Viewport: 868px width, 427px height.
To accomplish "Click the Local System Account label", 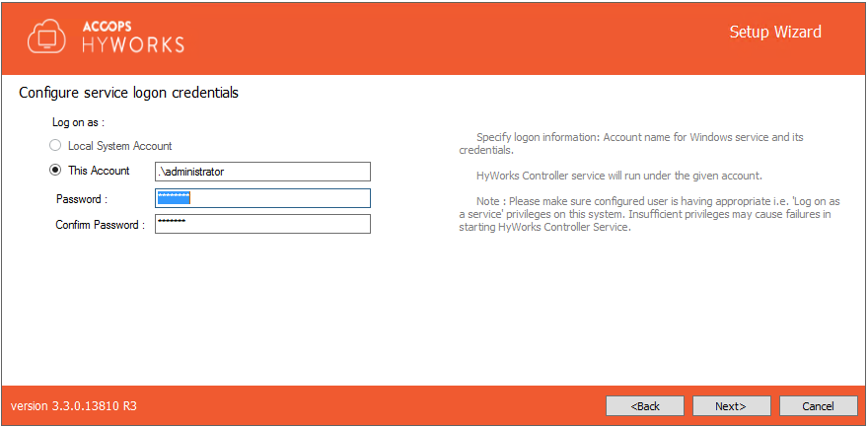I will pyautogui.click(x=119, y=146).
